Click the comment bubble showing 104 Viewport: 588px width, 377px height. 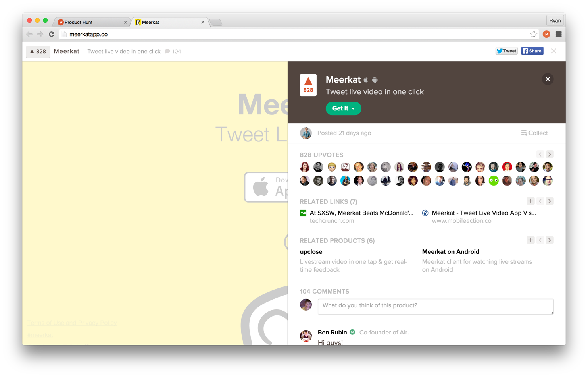pyautogui.click(x=173, y=51)
